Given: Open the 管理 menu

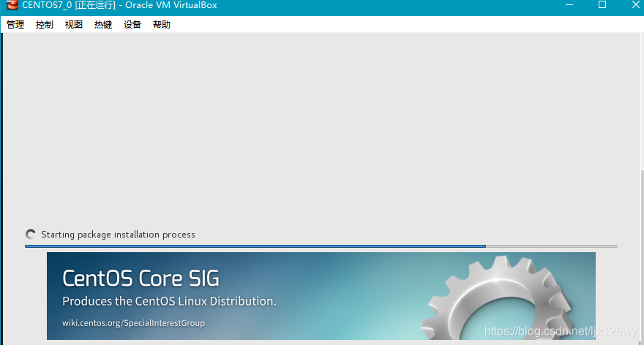Looking at the screenshot, I should click(x=15, y=25).
